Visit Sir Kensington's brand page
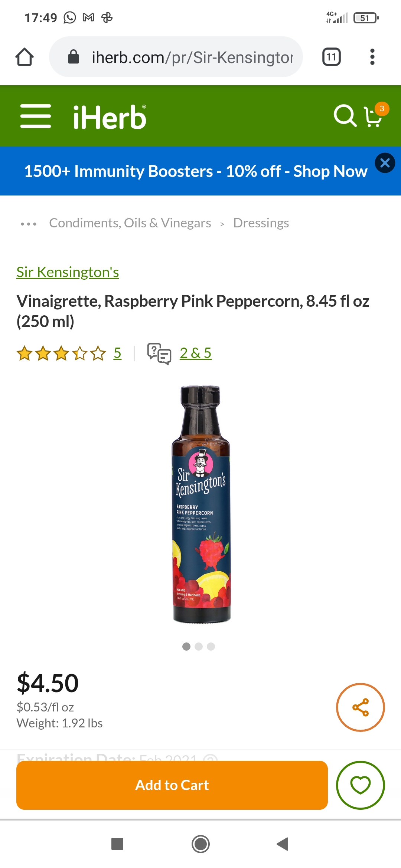401x868 pixels. coord(68,272)
